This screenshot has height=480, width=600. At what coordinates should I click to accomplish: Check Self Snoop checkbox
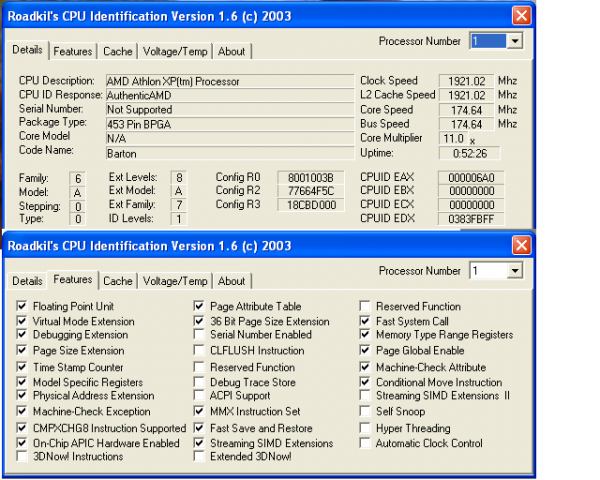click(x=365, y=411)
